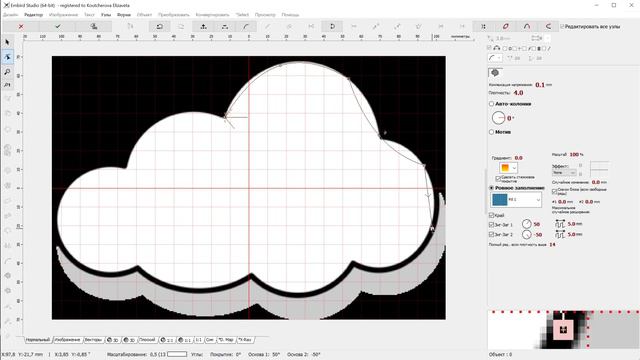This screenshot has width=640, height=360.
Task: Switch to the 'Изображение' view tab
Action: pos(67,340)
